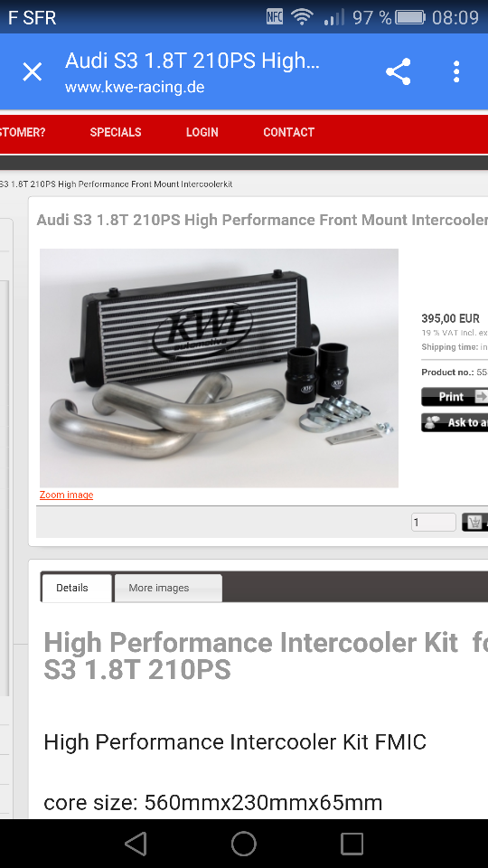The height and width of the screenshot is (868, 488).
Task: Switch to the More images tab
Action: (x=168, y=588)
